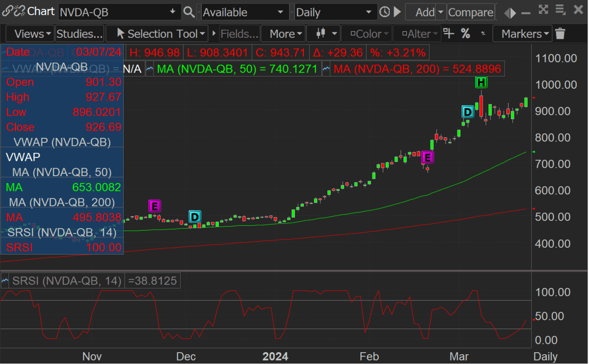Click the chain link icon beside Chart
Viewport: 589px width, 364px height.
[7, 11]
